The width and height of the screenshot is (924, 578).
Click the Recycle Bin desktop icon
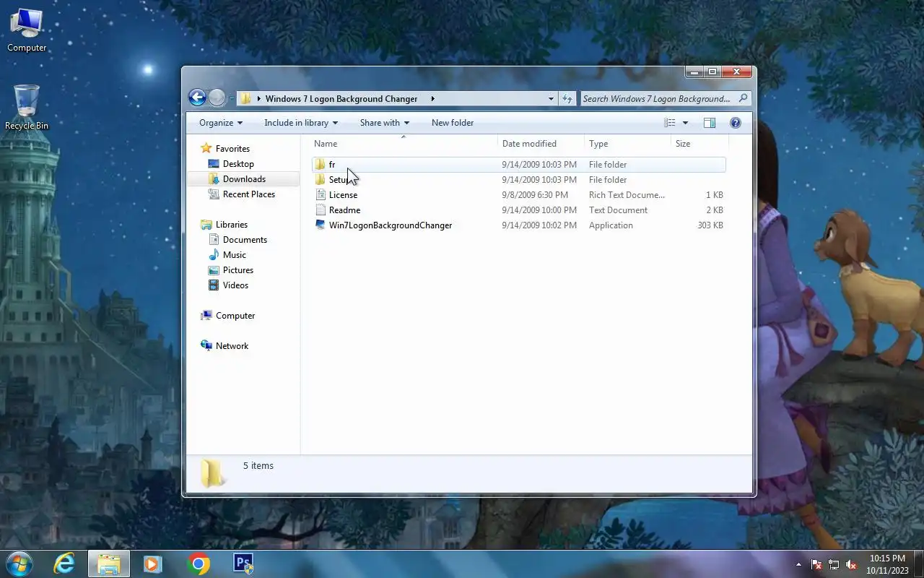[27, 107]
